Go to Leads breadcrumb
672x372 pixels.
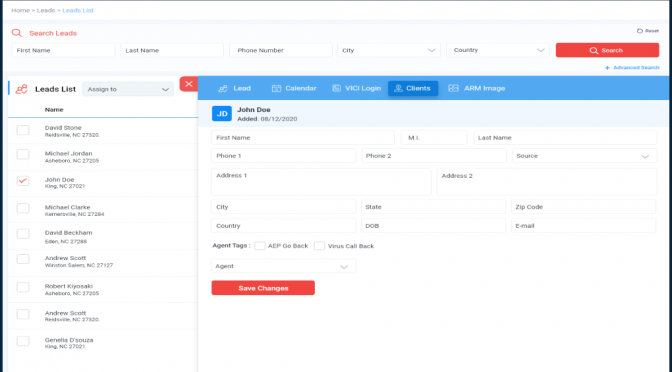coord(46,10)
